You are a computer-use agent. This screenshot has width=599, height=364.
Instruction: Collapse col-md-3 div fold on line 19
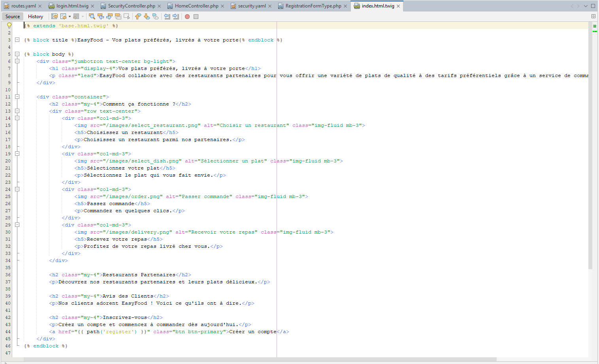tap(17, 153)
